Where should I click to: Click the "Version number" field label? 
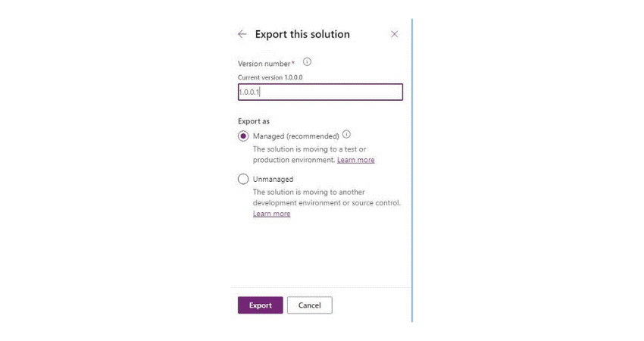(x=265, y=64)
